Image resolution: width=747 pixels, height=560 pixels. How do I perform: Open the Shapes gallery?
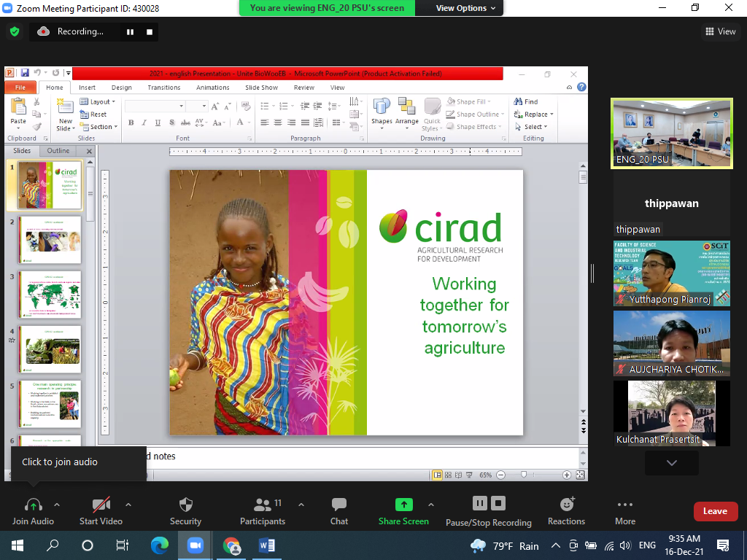382,113
